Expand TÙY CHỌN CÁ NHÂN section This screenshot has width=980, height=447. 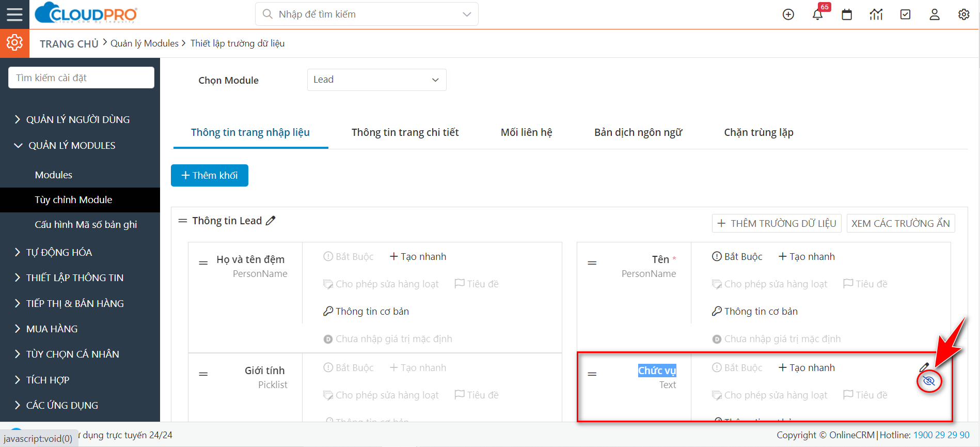point(67,354)
